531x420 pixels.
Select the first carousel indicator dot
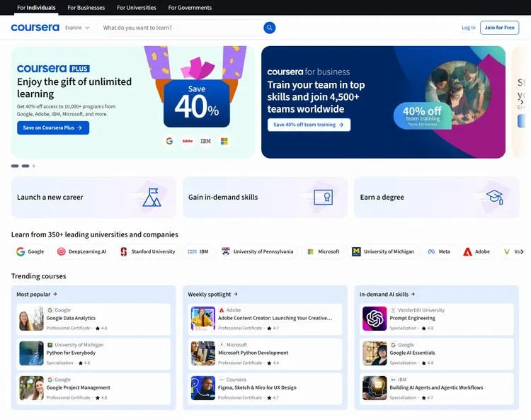coord(15,166)
